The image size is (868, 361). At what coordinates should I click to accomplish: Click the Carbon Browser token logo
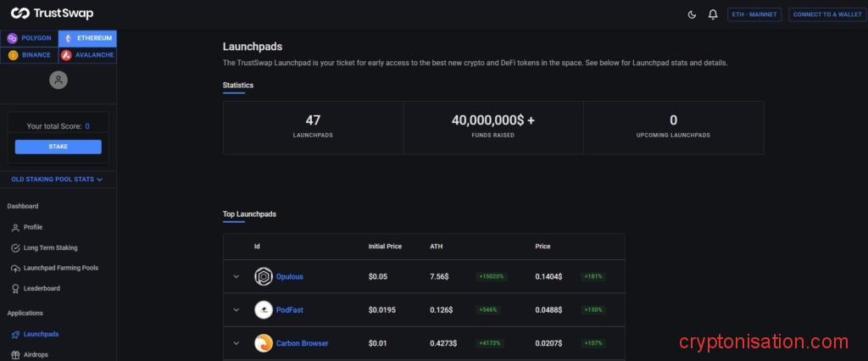[263, 343]
